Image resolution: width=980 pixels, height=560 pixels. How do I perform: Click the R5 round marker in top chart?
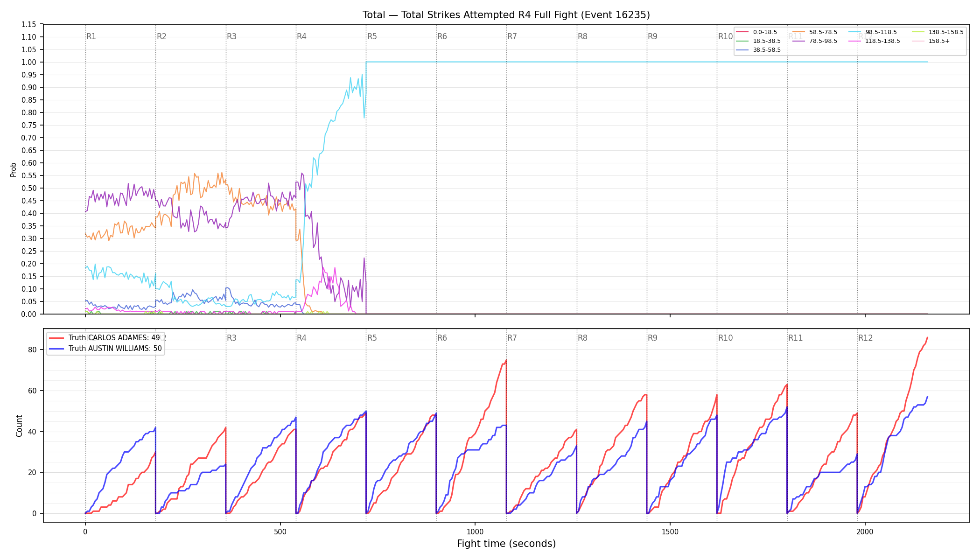pos(372,36)
